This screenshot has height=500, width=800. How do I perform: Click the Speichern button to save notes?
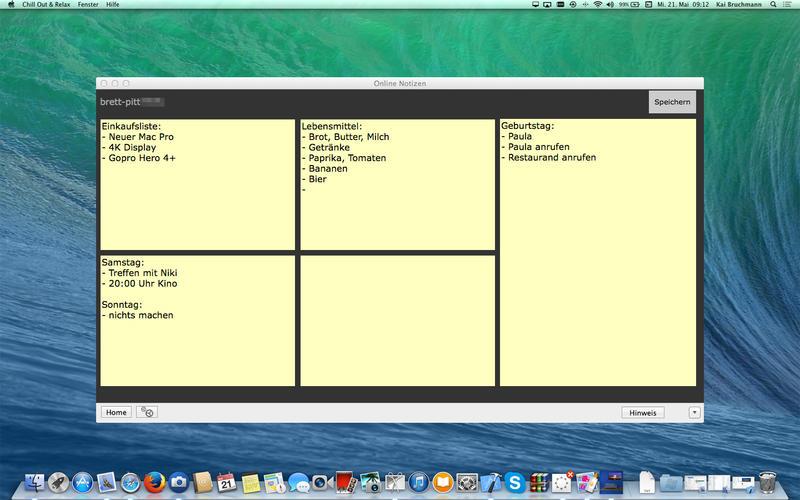672,102
